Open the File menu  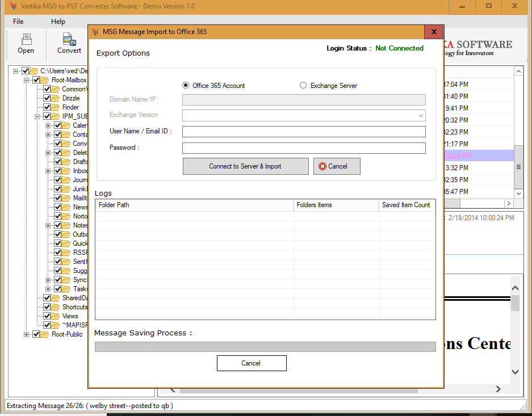[18, 22]
